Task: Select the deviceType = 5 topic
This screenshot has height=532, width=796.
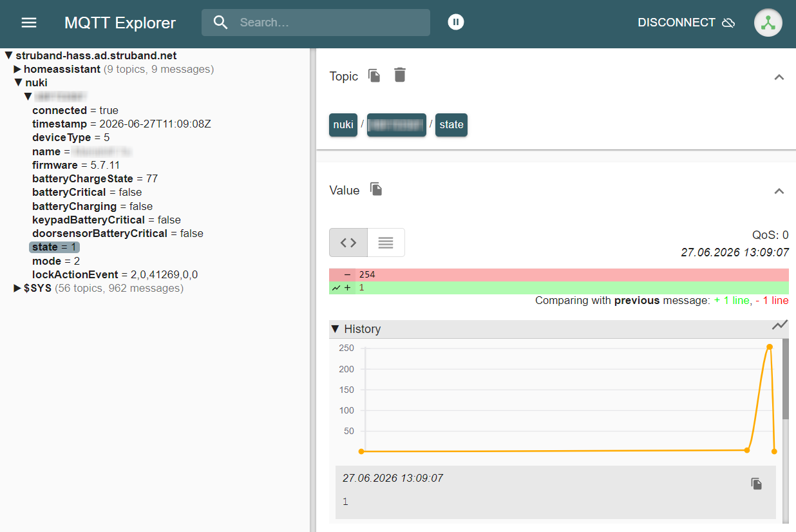Action: click(71, 137)
